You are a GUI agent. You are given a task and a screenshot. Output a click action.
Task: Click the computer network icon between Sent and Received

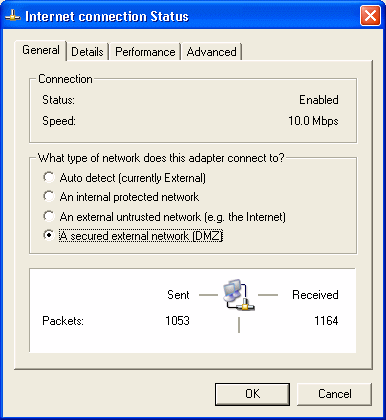[x=239, y=295]
